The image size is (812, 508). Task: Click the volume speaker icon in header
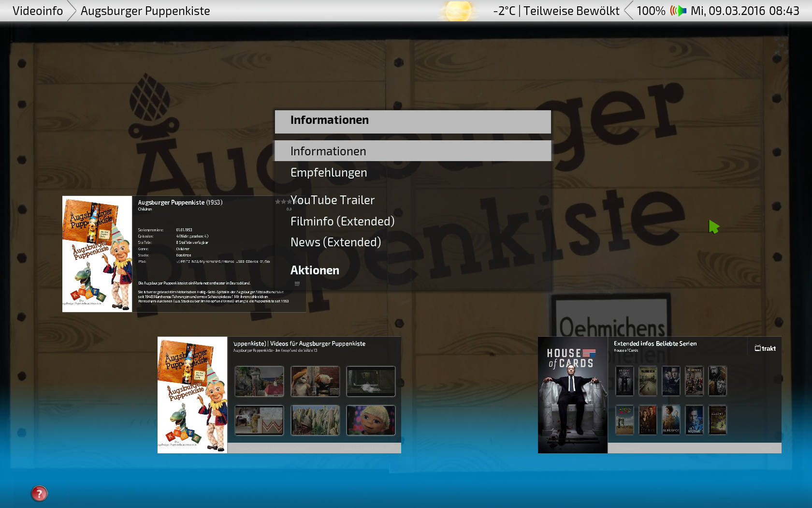[678, 11]
